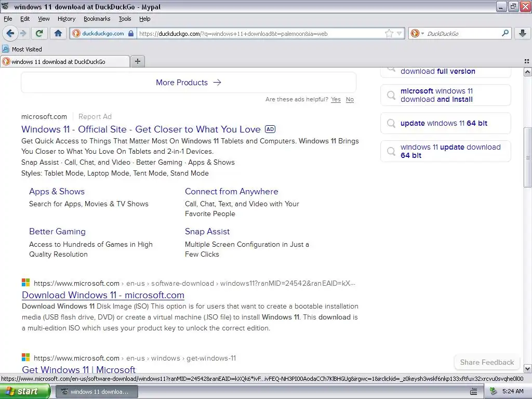The image size is (532, 399).
Task: Click the duckduckgo.com site identity badge
Action: pos(103,33)
